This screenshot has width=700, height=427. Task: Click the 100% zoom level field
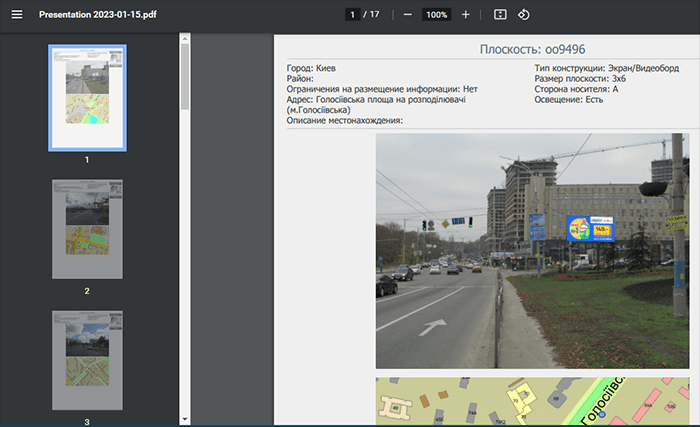(436, 15)
